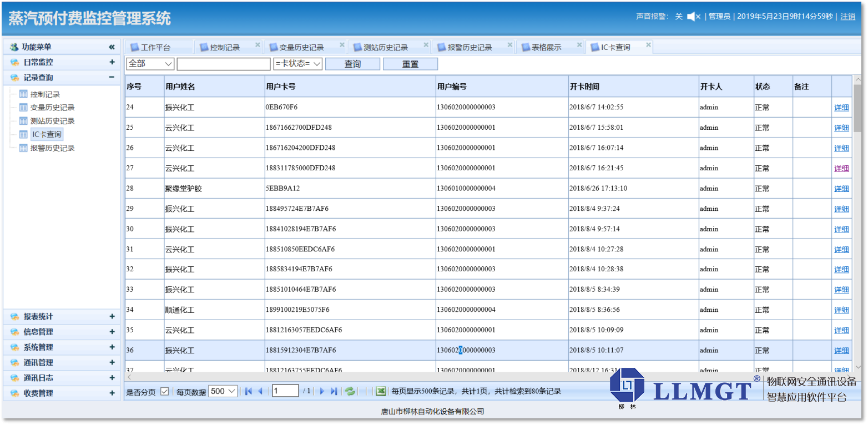
Task: Close the 控制记录 tab
Action: (x=258, y=45)
